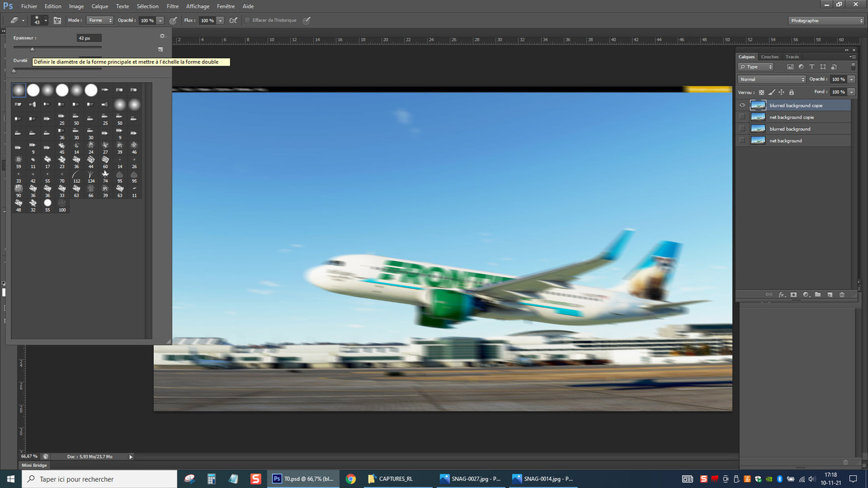The image size is (868, 488).
Task: Lock all layer attributes padlock
Action: pyautogui.click(x=791, y=92)
